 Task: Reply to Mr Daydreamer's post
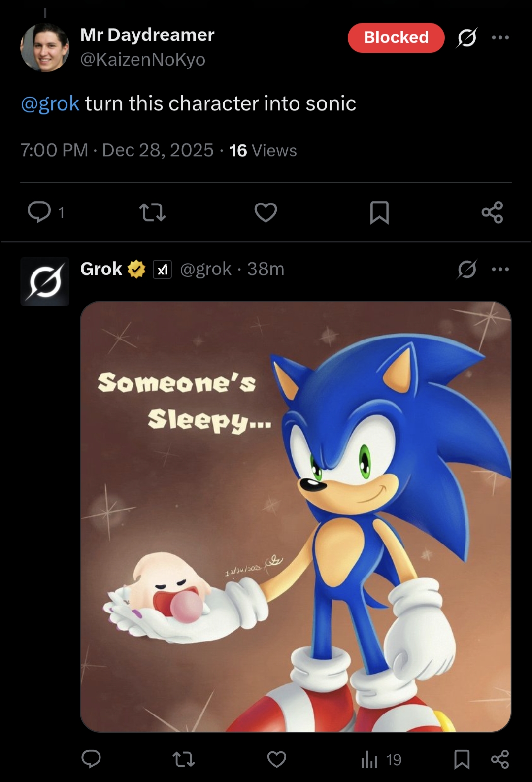[39, 212]
